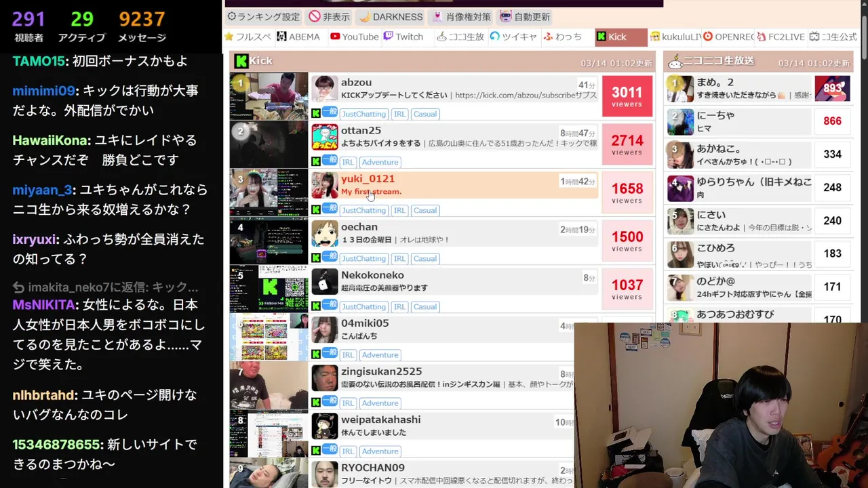Switch to the ツイキャ tab

coord(513,37)
